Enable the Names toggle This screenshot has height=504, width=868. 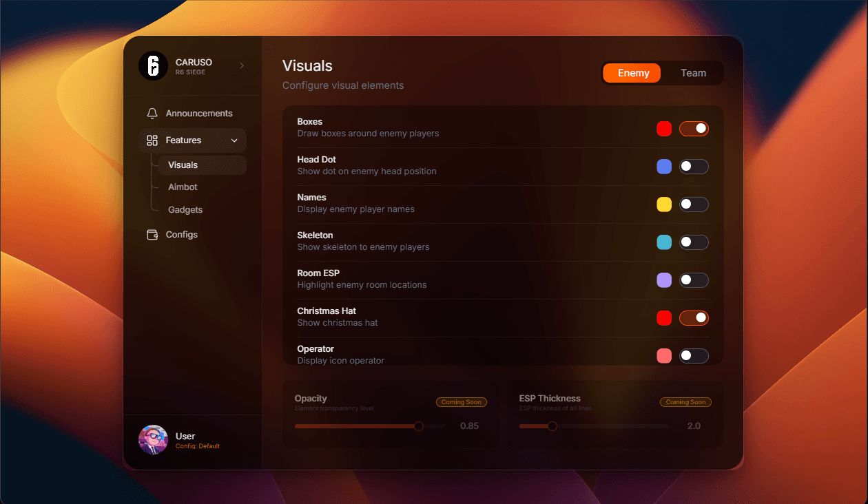click(694, 204)
